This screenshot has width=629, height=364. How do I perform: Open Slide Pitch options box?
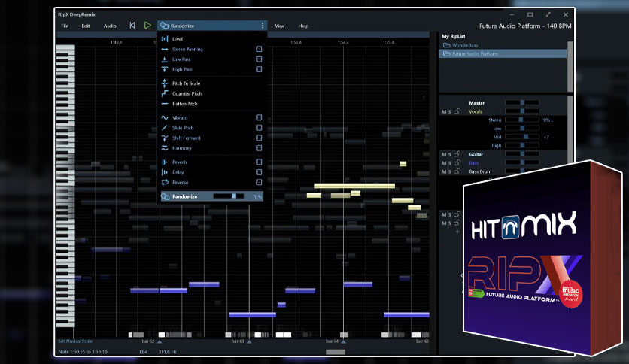coord(259,128)
